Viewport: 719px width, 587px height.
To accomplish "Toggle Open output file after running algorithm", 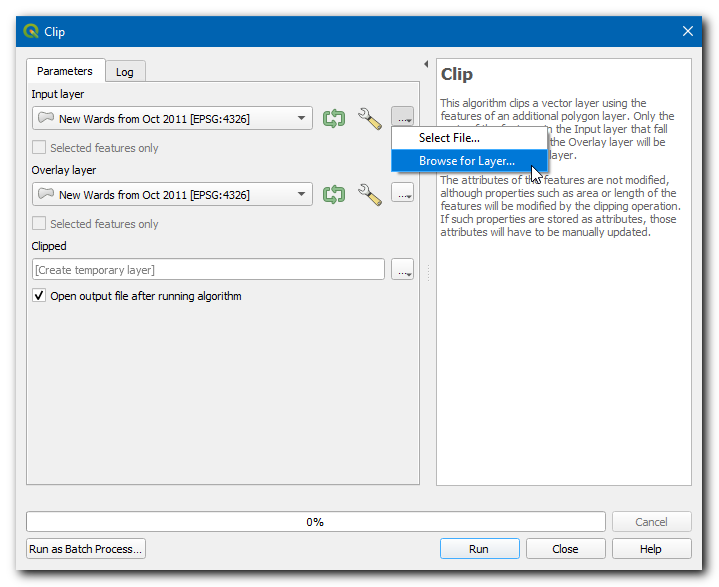I will pos(39,296).
